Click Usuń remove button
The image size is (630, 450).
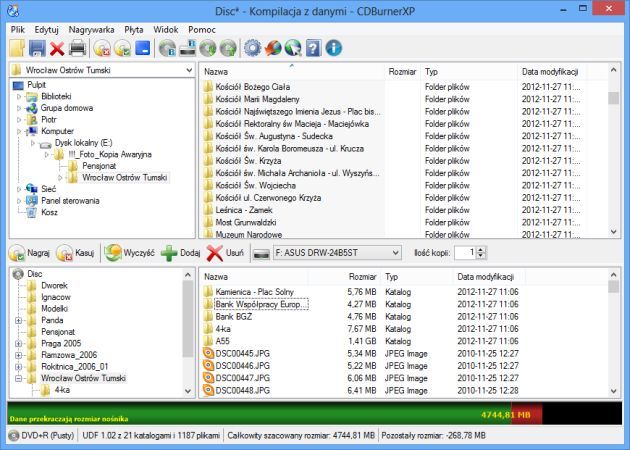225,253
